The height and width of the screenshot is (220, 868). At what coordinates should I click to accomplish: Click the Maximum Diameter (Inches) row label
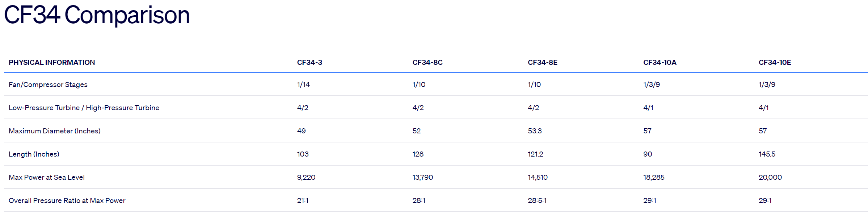pos(55,131)
